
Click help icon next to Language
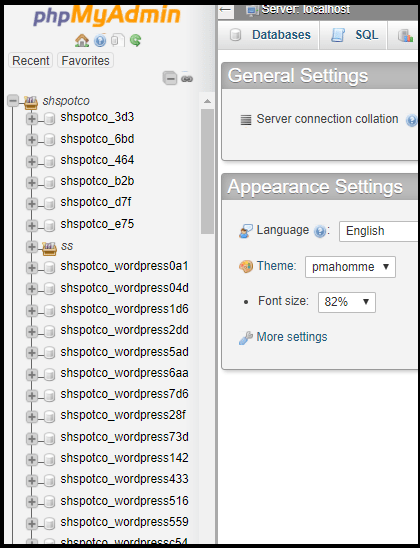click(x=320, y=231)
